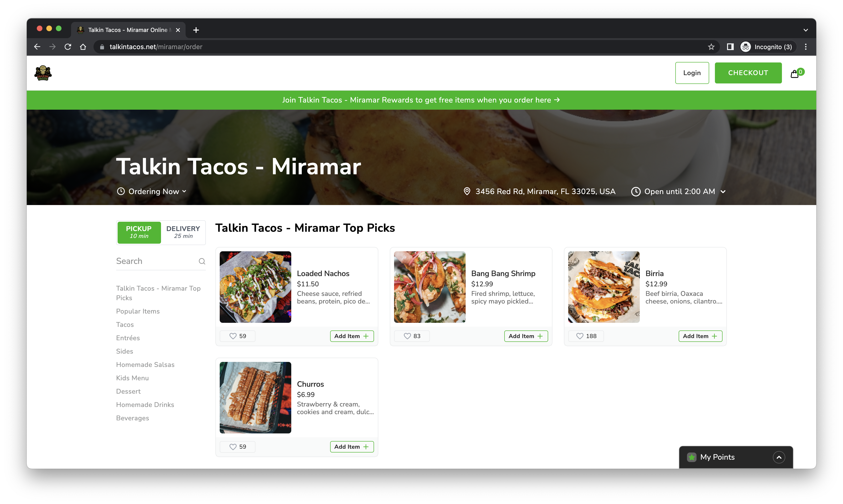Click the browser back arrow
Screen dimensions: 843x504
tap(37, 47)
